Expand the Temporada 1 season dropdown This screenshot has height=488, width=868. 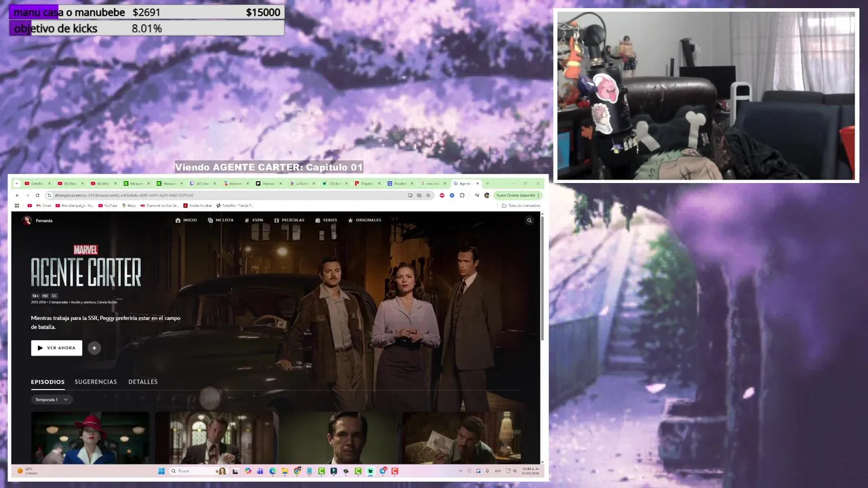click(x=52, y=400)
